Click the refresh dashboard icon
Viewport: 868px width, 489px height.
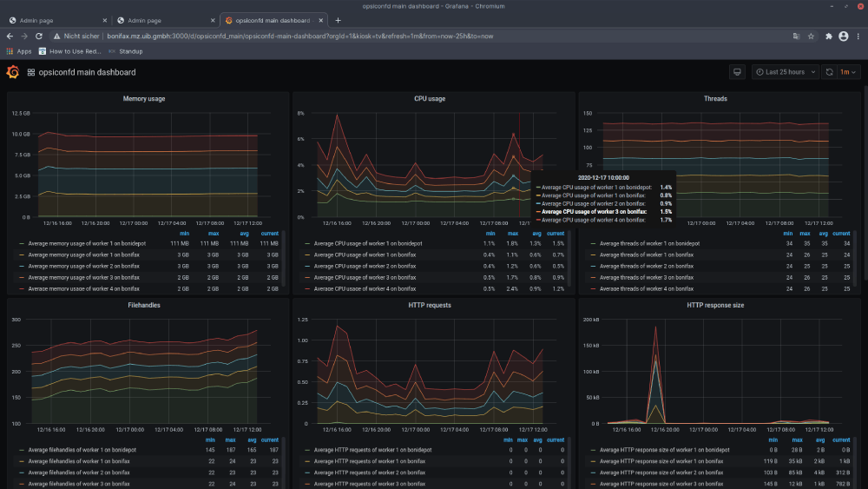tap(830, 72)
